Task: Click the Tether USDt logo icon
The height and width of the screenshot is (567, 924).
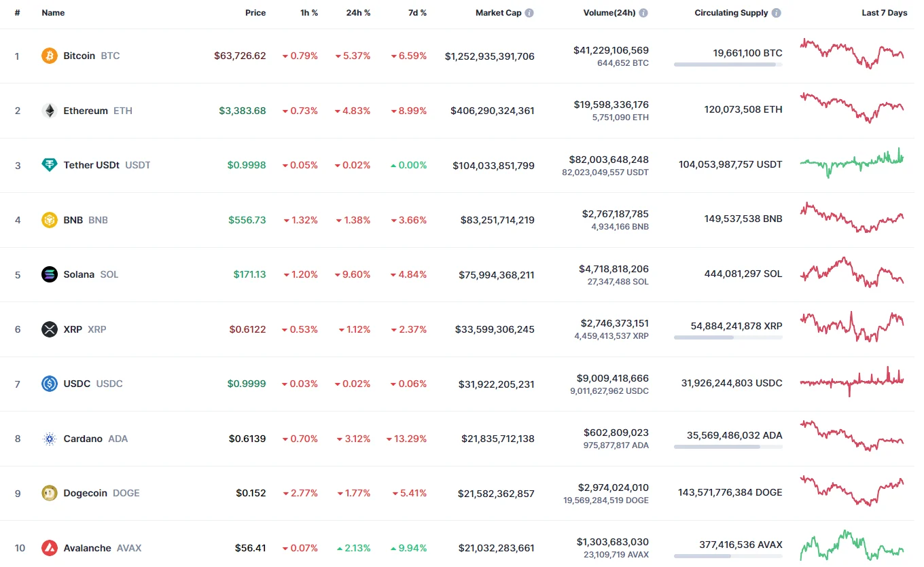Action: pyautogui.click(x=50, y=165)
